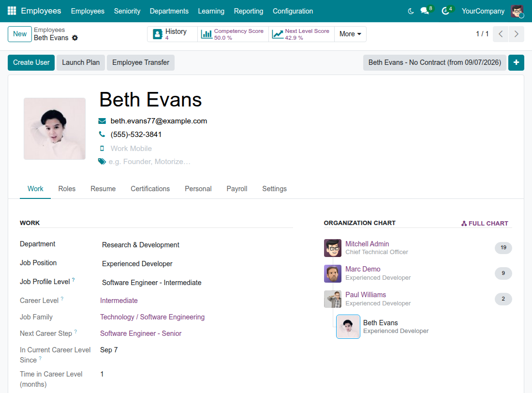Click Beth Evans avatar in organization chart
This screenshot has width=532, height=393.
[348, 327]
